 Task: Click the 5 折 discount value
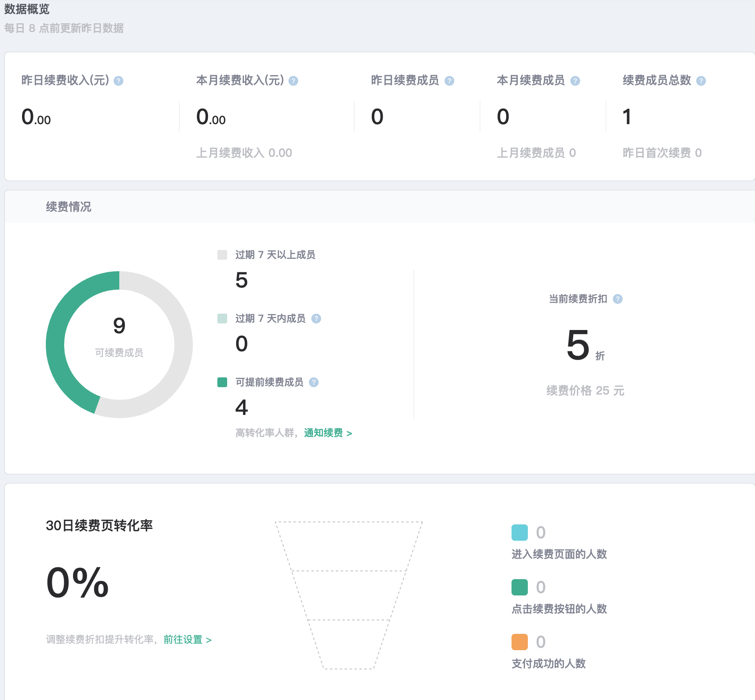point(585,346)
